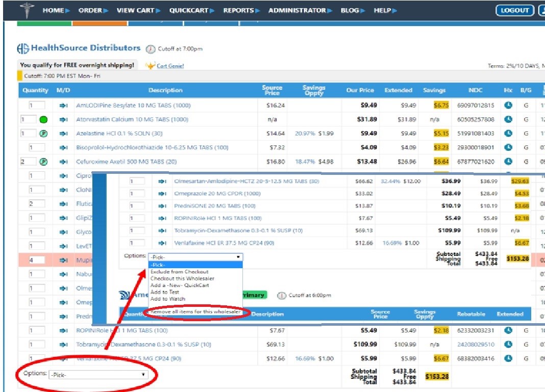Select Remove all items for this wholesaler

point(195,311)
